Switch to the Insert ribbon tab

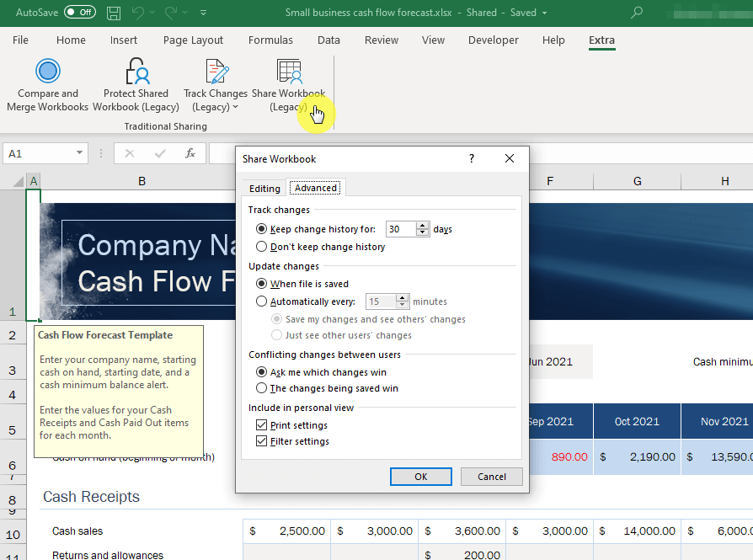[124, 40]
